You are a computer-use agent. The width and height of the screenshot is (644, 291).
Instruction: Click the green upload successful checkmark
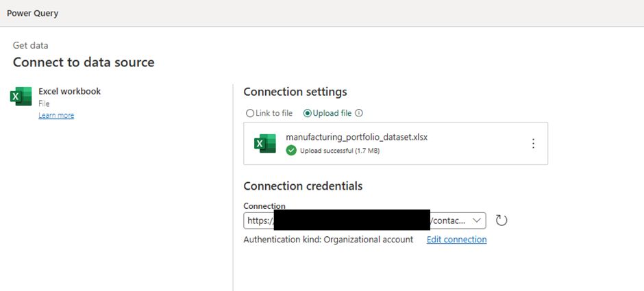(x=291, y=151)
